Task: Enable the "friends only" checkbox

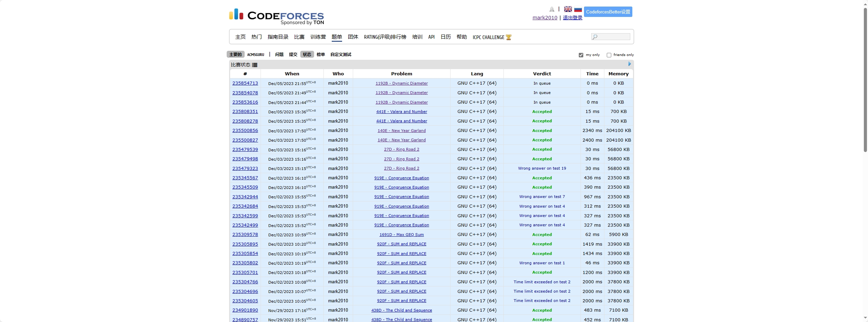Action: point(609,55)
